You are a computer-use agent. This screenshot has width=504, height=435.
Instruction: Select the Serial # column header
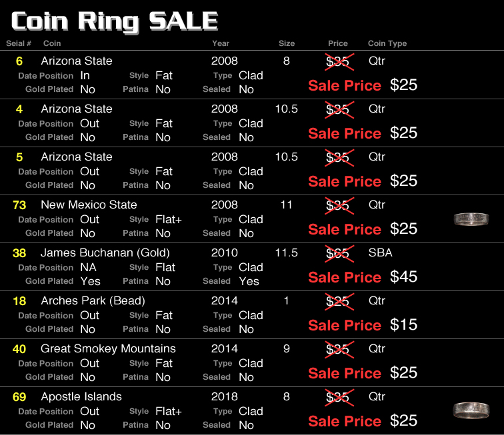click(19, 43)
